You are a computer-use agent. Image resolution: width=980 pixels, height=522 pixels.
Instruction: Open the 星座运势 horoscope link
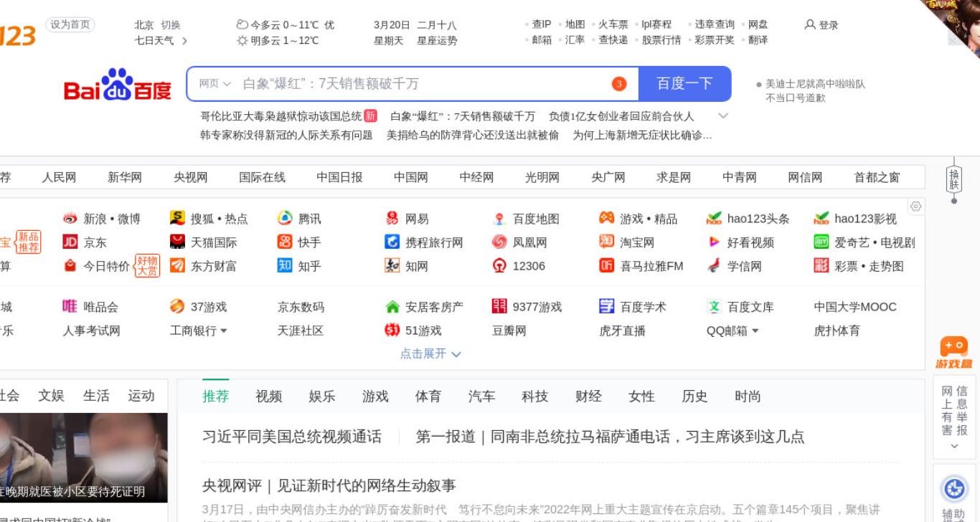pyautogui.click(x=437, y=41)
